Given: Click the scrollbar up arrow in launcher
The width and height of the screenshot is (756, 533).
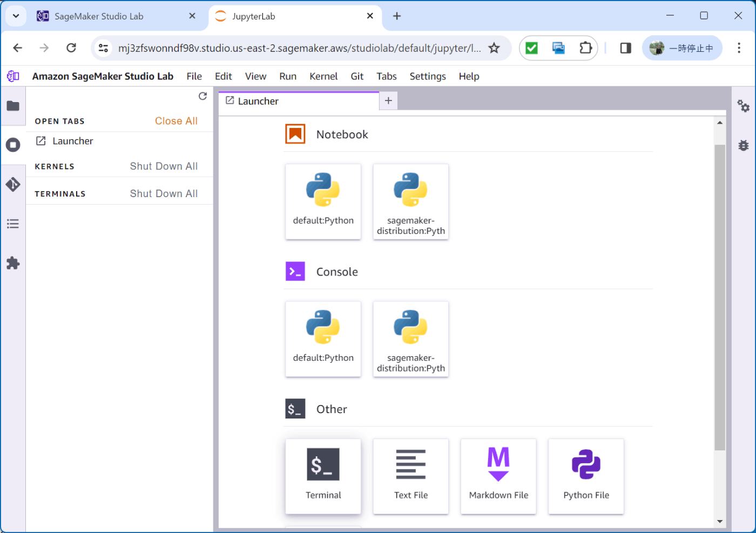Looking at the screenshot, I should click(x=720, y=123).
